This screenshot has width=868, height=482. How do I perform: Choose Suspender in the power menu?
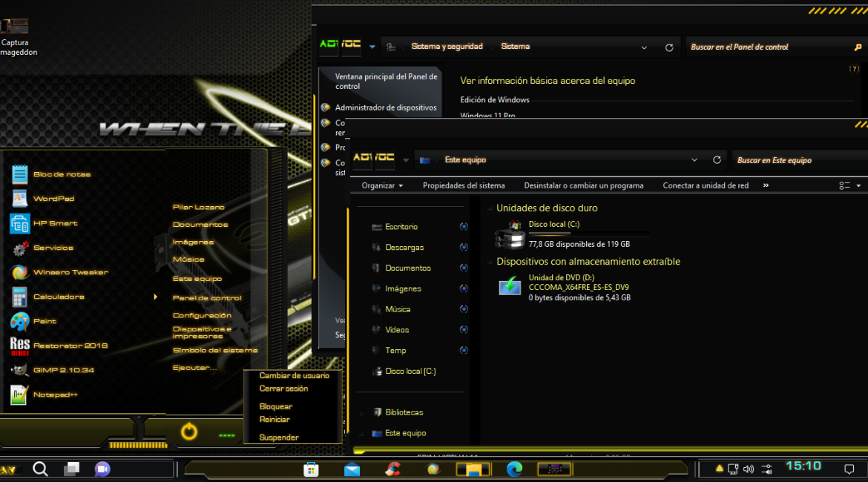point(279,438)
